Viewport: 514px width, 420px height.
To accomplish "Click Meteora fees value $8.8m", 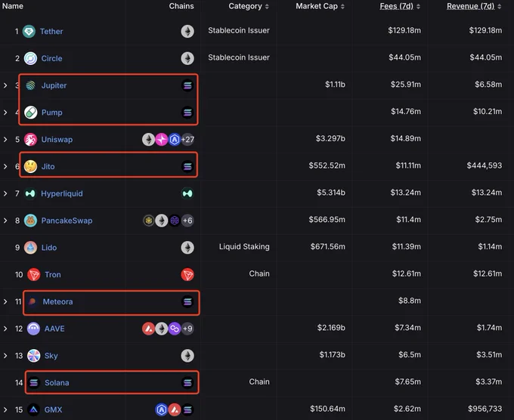I will (x=410, y=301).
